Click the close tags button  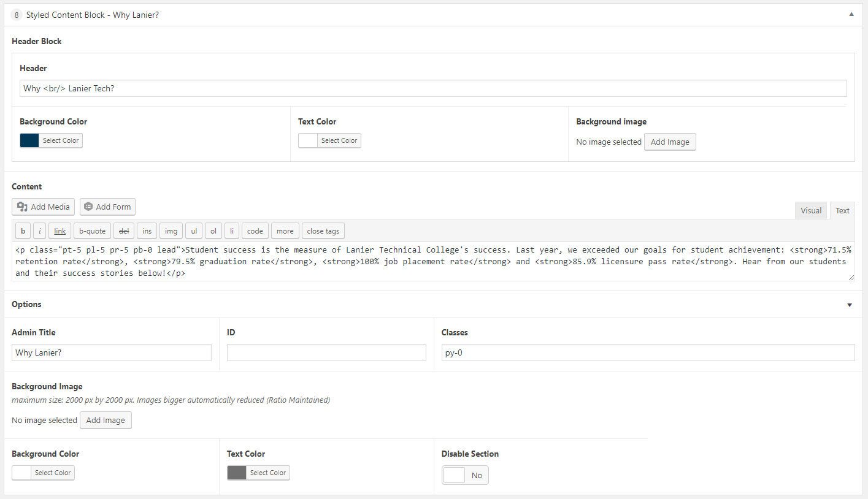click(x=323, y=231)
